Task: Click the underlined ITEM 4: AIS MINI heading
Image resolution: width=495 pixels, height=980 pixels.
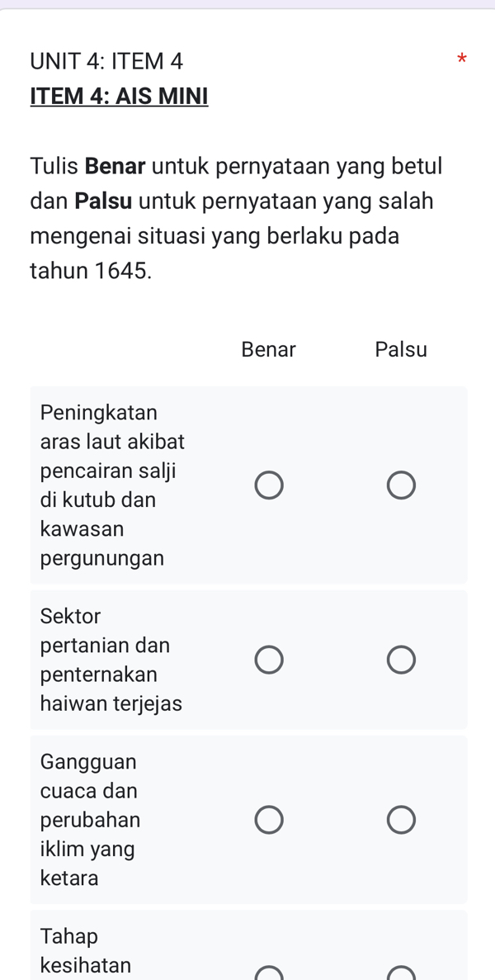Action: click(x=117, y=96)
